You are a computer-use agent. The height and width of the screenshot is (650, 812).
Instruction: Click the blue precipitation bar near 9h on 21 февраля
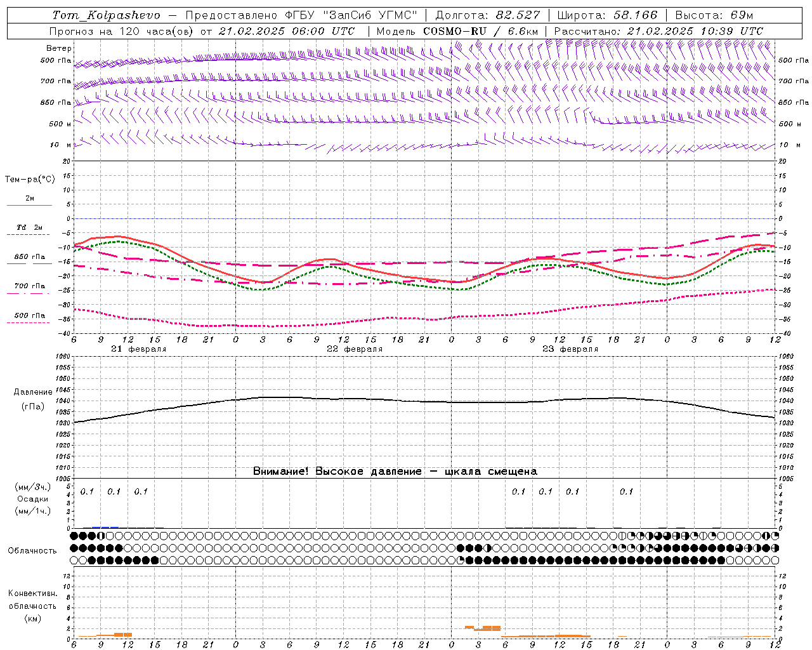click(105, 527)
